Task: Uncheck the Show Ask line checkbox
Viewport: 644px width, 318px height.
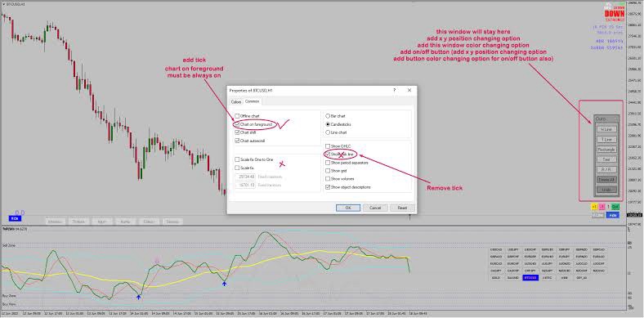Action: click(328, 155)
